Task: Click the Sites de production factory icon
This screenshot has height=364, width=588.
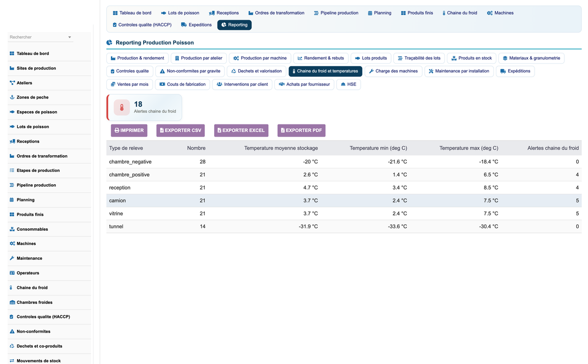Action: (12, 68)
